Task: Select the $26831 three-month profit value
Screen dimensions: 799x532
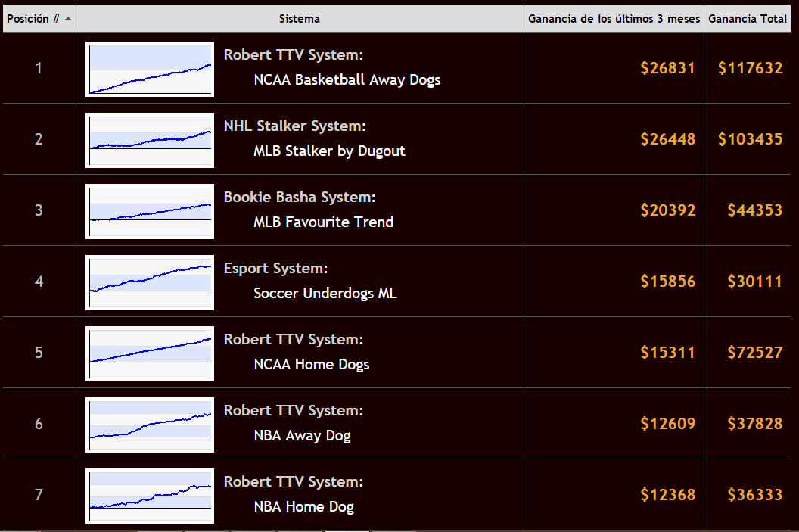Action: (667, 68)
